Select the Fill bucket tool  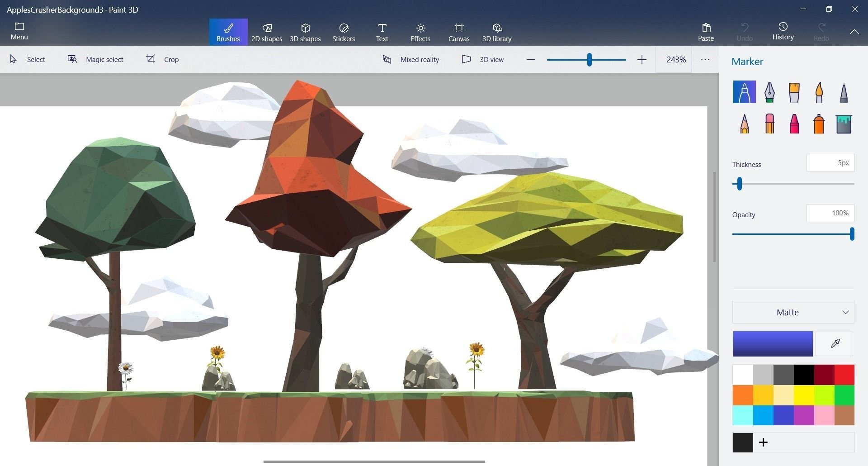(844, 124)
